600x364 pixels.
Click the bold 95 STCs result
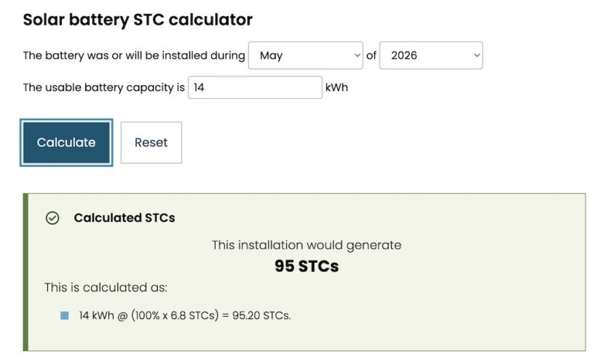point(307,266)
